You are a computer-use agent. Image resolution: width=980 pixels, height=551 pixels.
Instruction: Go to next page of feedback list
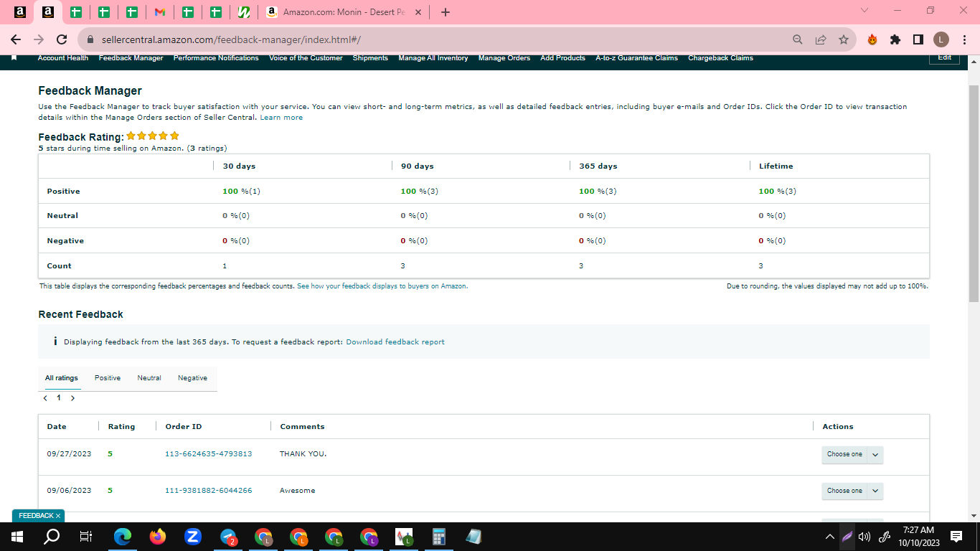[x=72, y=397]
